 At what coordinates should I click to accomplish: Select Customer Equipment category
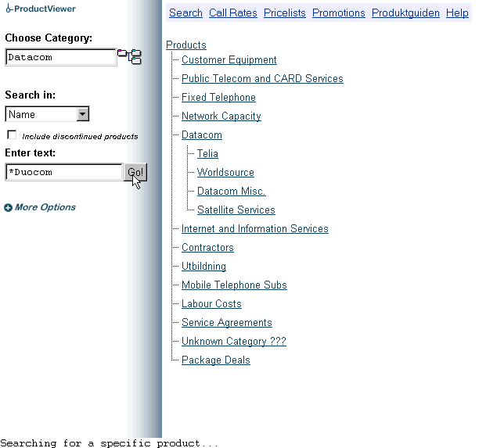tap(229, 59)
